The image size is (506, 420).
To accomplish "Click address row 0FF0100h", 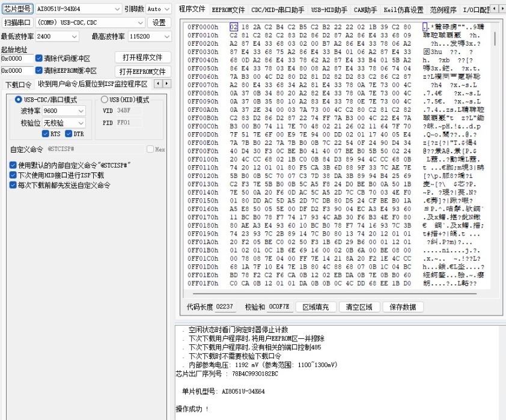I will [203, 159].
